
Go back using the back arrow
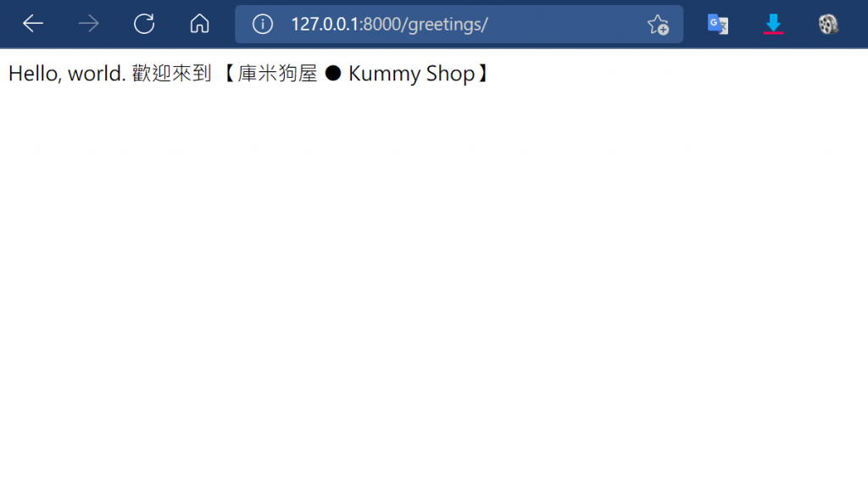pos(33,24)
